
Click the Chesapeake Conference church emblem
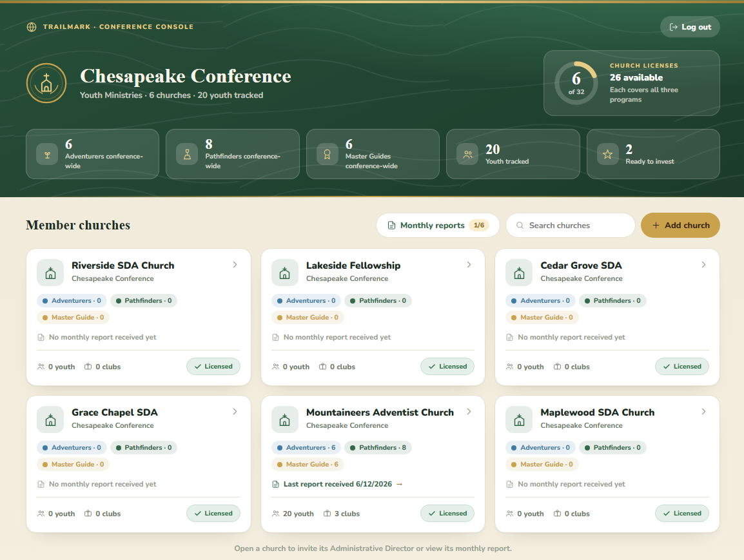(x=46, y=84)
